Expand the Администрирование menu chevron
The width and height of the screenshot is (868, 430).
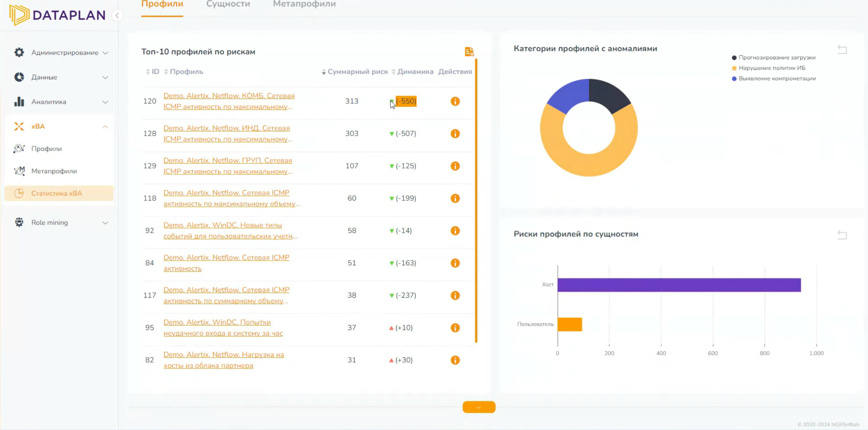(x=105, y=53)
